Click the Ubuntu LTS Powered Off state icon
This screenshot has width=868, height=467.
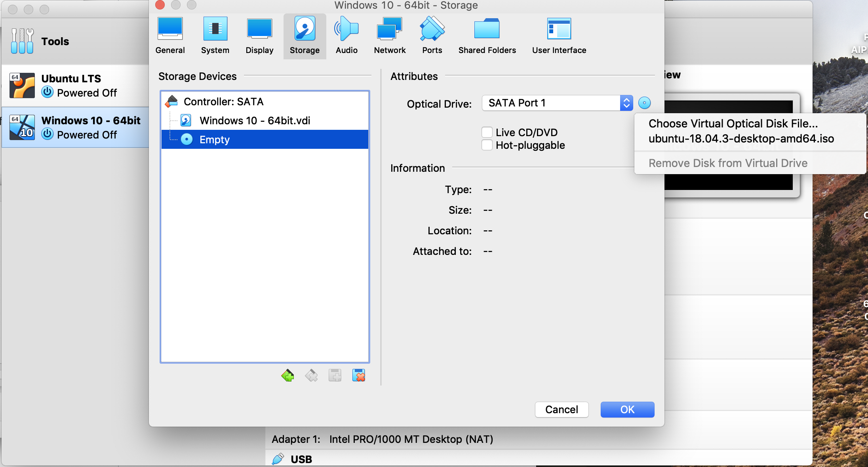pos(48,92)
